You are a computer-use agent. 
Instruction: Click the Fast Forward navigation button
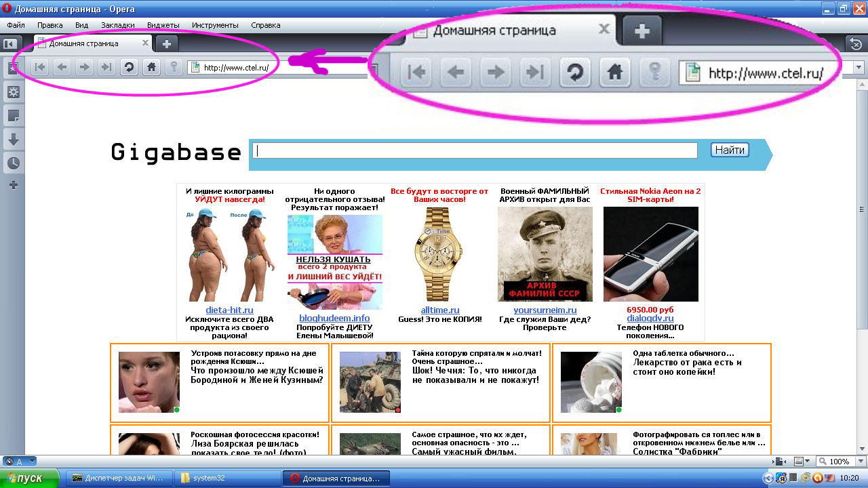point(106,67)
